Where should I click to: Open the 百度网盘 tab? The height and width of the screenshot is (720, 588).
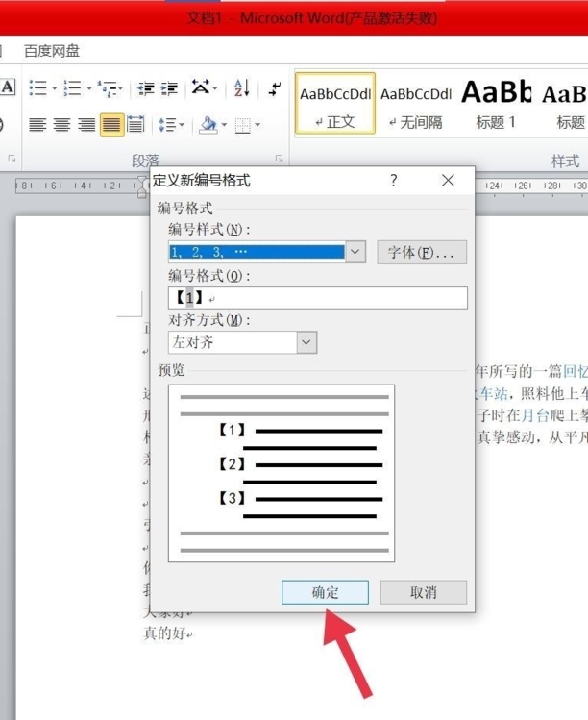click(x=52, y=51)
